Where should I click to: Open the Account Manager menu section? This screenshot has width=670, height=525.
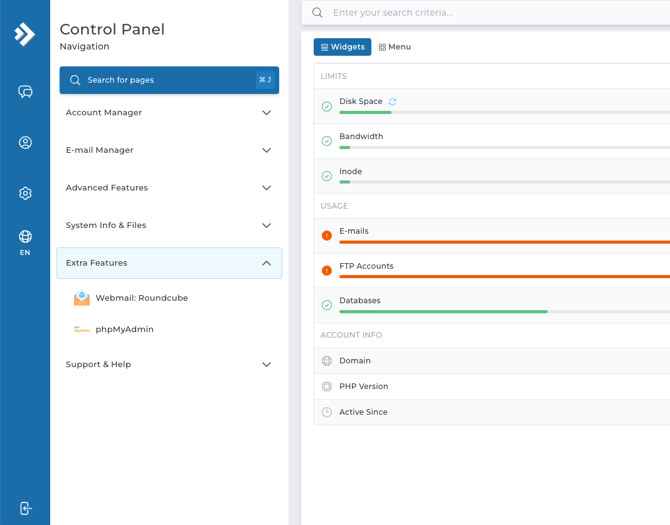pyautogui.click(x=169, y=113)
